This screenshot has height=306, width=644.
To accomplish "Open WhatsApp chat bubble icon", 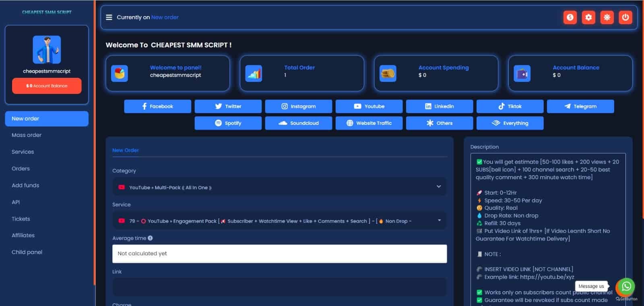I will click(x=626, y=286).
